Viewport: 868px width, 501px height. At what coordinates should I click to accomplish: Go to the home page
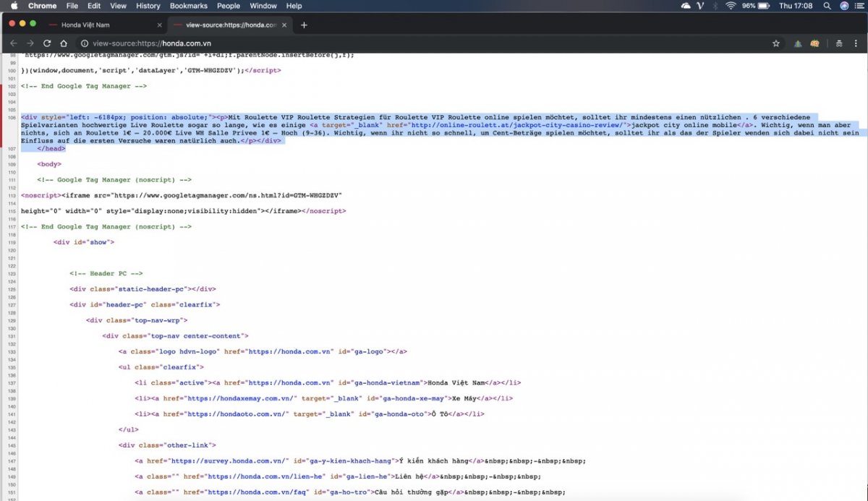(x=64, y=43)
